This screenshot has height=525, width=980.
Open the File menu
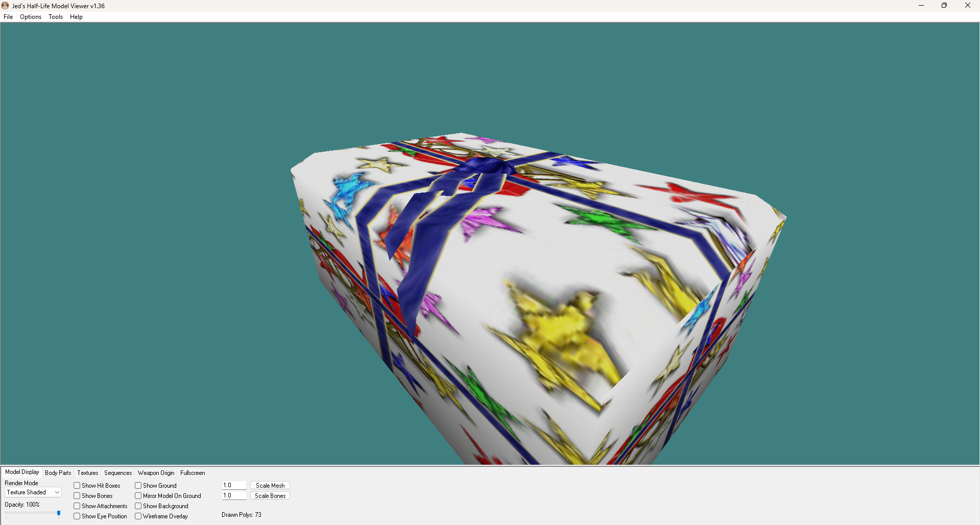coord(8,17)
